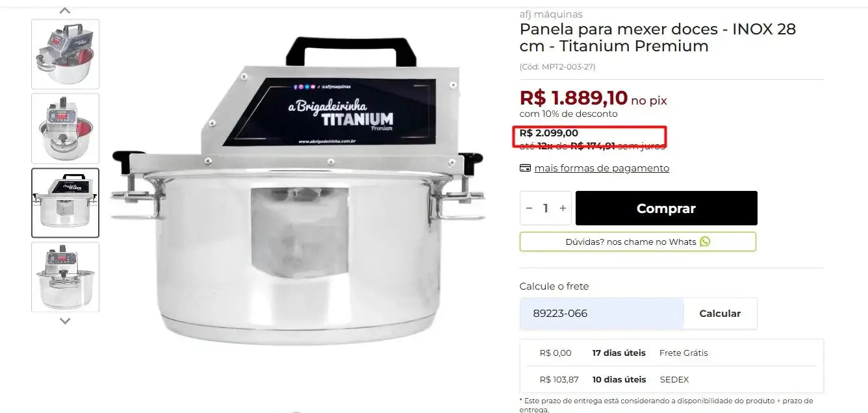Select the fourth product thumbnail
The image size is (868, 413).
click(66, 277)
